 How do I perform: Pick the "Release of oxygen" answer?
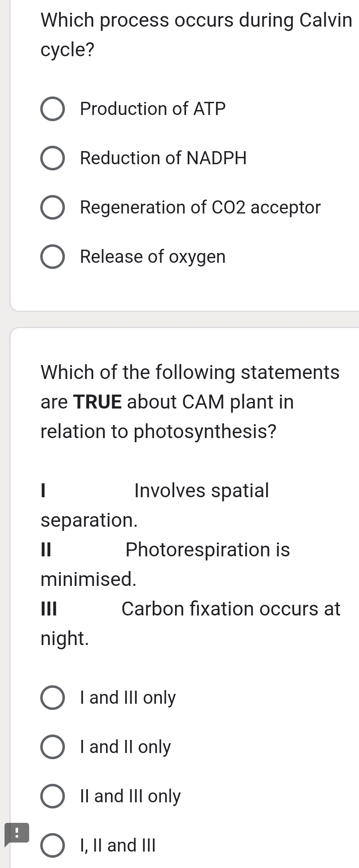click(x=53, y=257)
